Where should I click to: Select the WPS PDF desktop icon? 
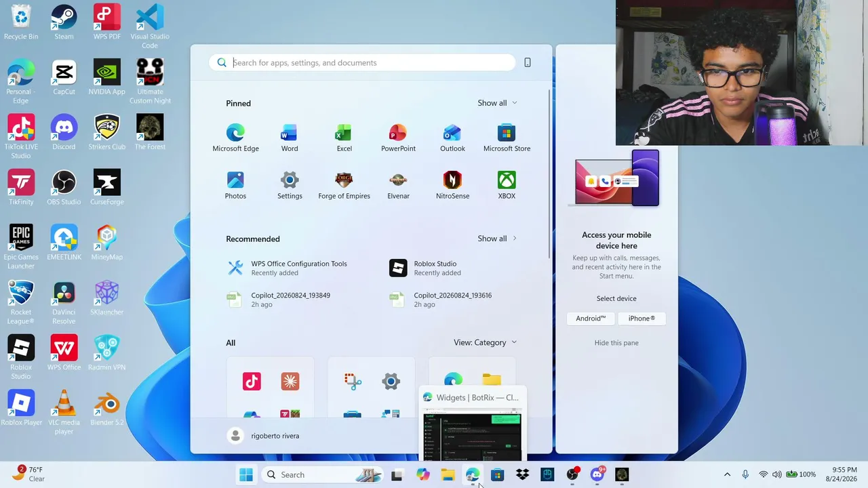click(x=106, y=22)
